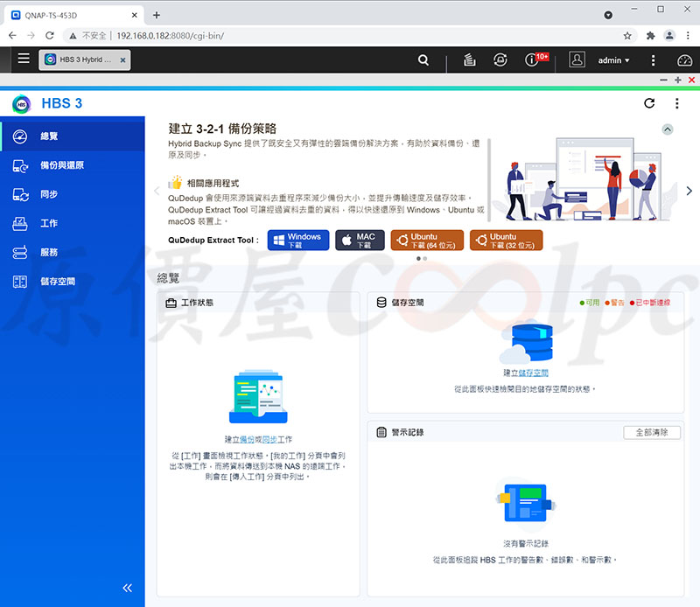Image resolution: width=700 pixels, height=607 pixels.
Task: Open the dashboard gauge icon
Action: (684, 60)
